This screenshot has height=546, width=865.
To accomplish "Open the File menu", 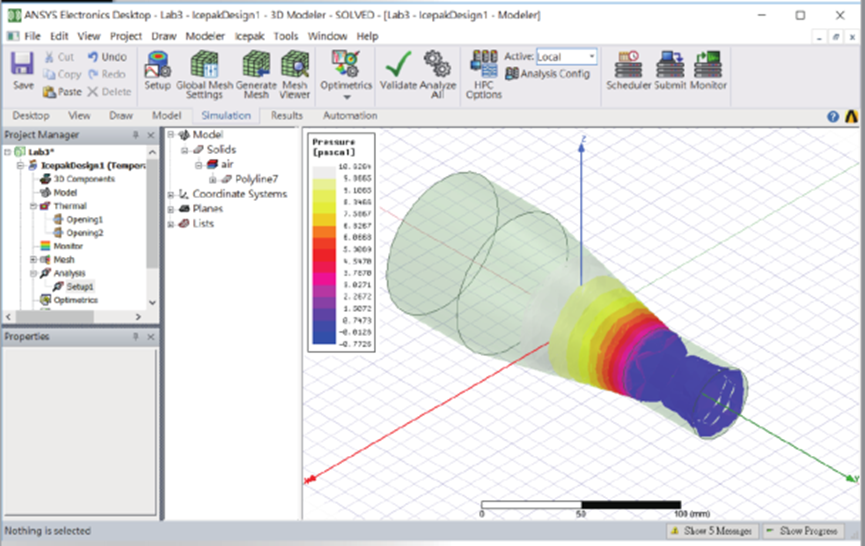I will [32, 36].
